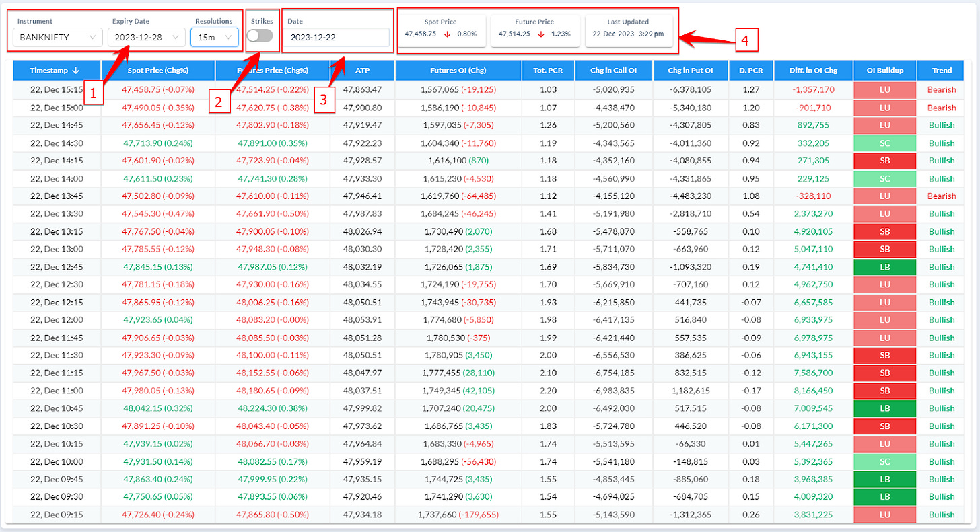Click the D. PCR column header

pos(750,70)
